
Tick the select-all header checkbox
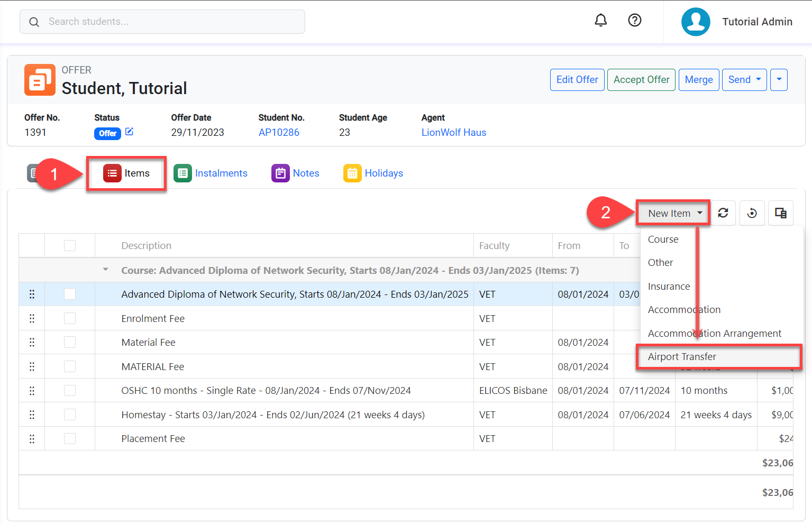click(70, 245)
